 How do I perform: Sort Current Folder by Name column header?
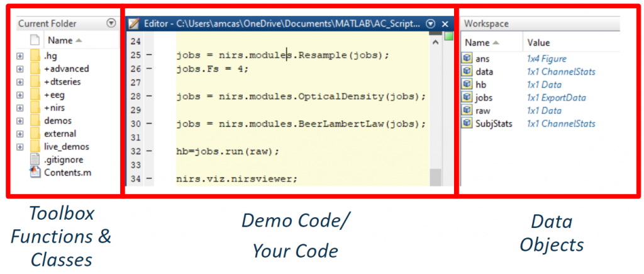(x=64, y=40)
